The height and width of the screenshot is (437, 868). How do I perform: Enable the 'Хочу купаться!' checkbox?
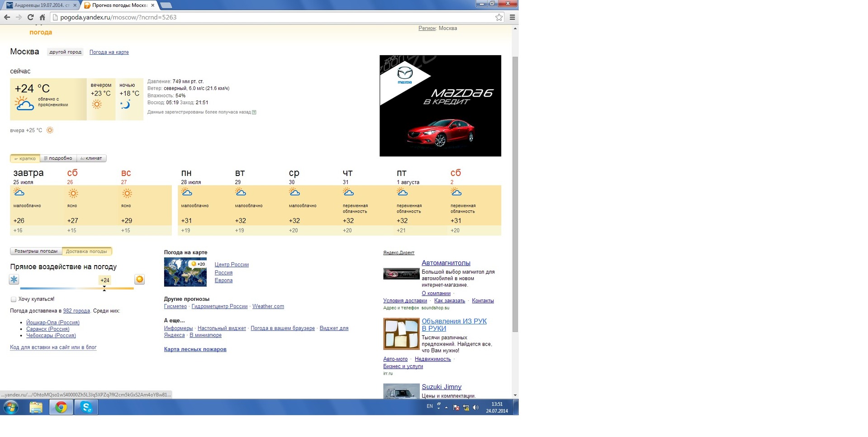tap(14, 299)
